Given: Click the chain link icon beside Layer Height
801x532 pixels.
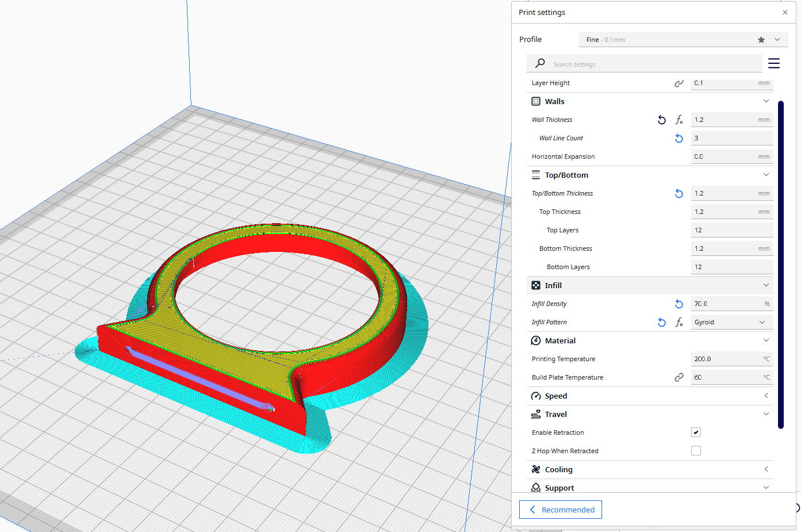Looking at the screenshot, I should [679, 83].
